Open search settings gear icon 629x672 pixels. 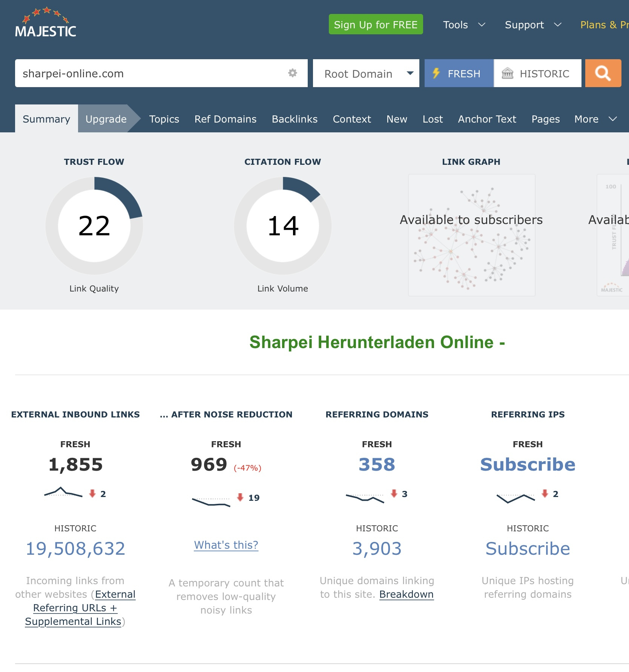(x=293, y=73)
